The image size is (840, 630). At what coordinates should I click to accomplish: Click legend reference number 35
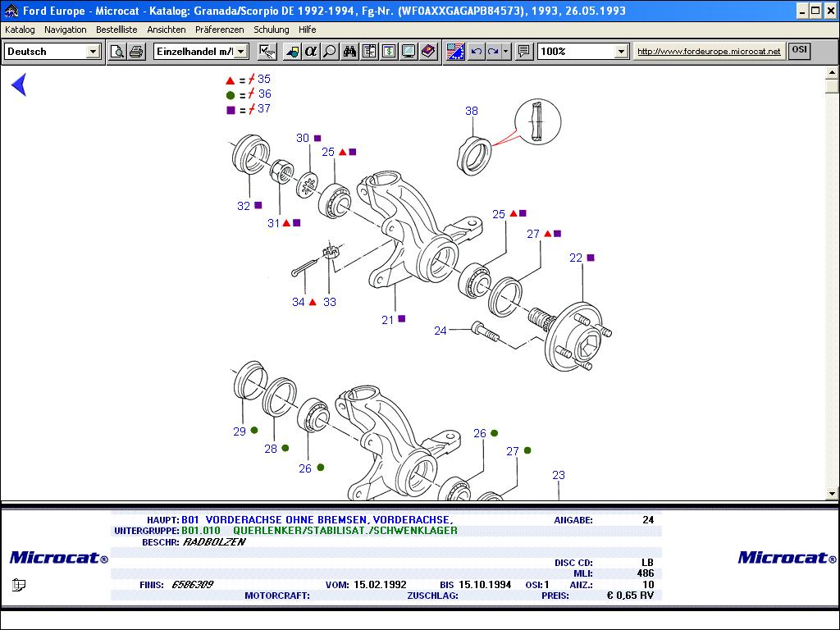[264, 80]
